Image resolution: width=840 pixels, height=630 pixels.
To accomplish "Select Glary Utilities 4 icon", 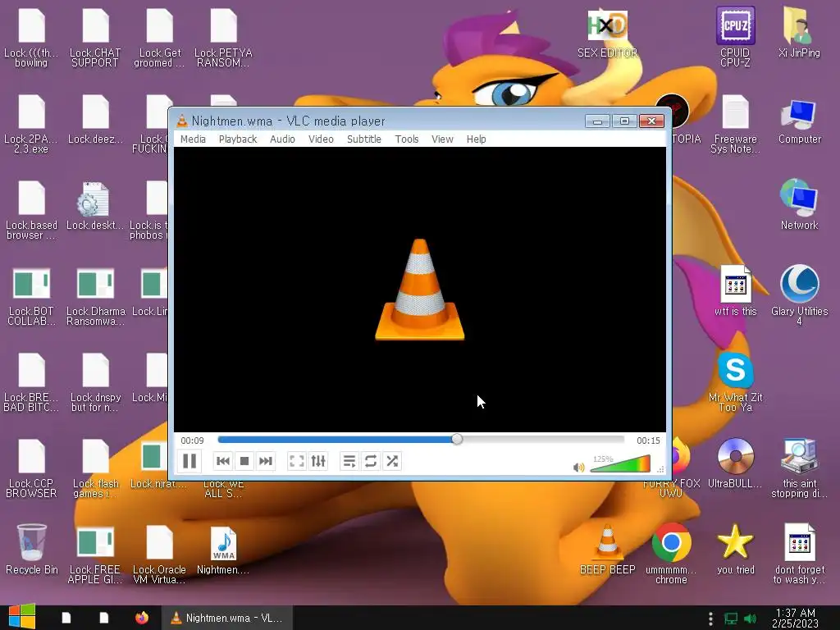I will [x=799, y=294].
